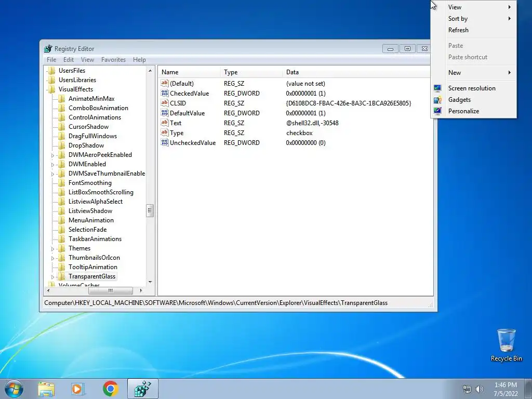
Task: Open the New submenu
Action: pos(474,73)
